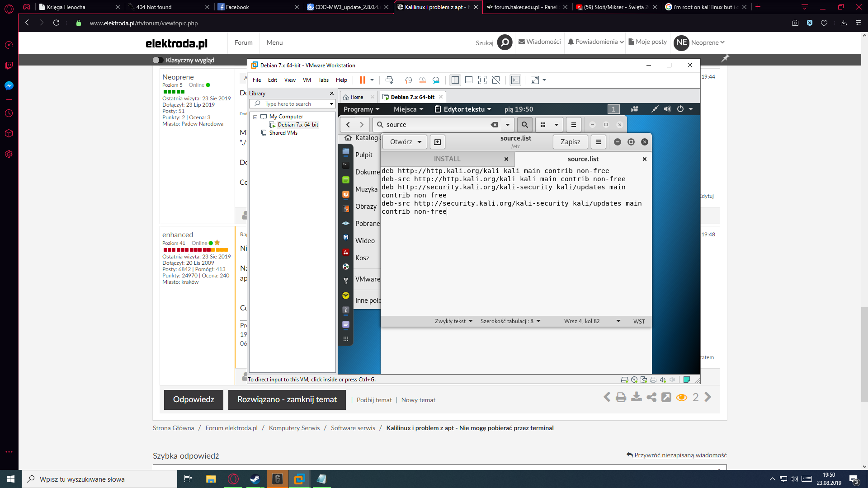
Task: Toggle the VMware library sidebar view
Action: 455,80
